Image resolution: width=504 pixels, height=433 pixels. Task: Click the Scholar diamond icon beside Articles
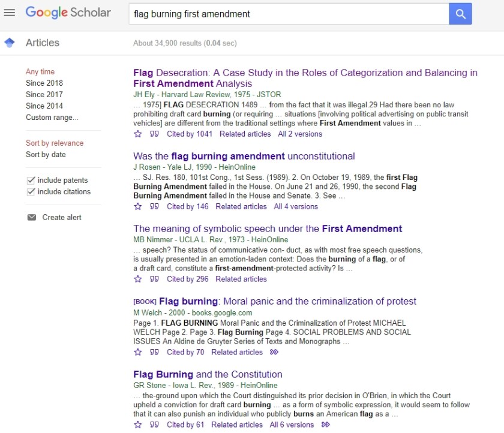click(x=10, y=43)
